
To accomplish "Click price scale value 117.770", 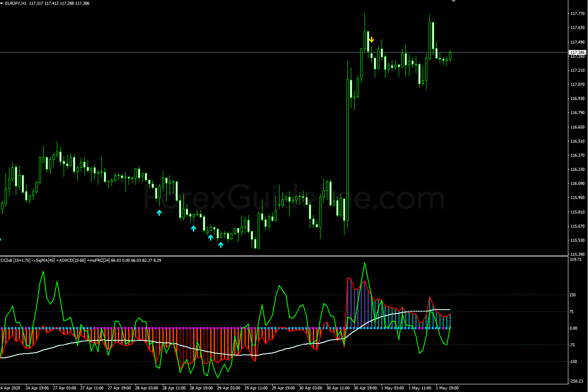I will click(577, 14).
